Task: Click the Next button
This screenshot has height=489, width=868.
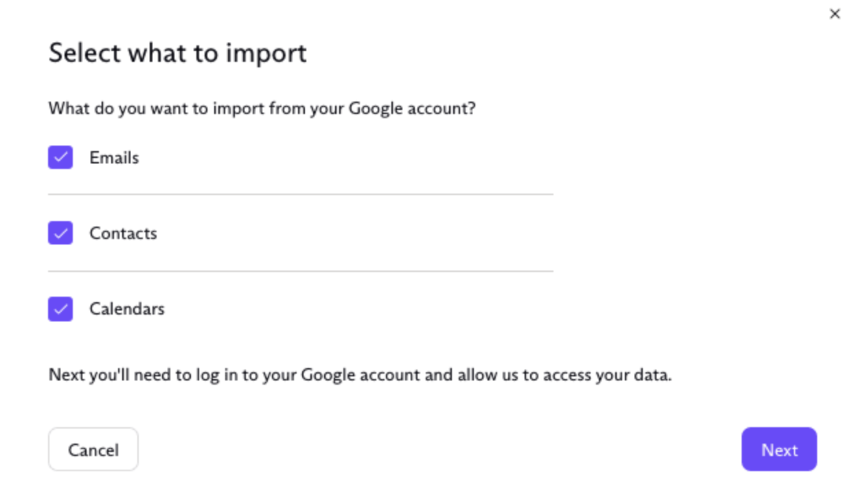Action: click(779, 449)
